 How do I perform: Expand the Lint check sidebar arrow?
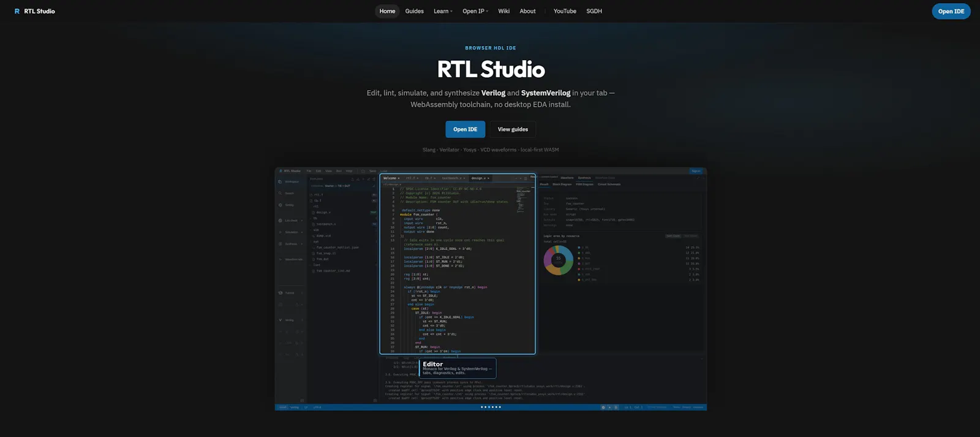coord(302,221)
